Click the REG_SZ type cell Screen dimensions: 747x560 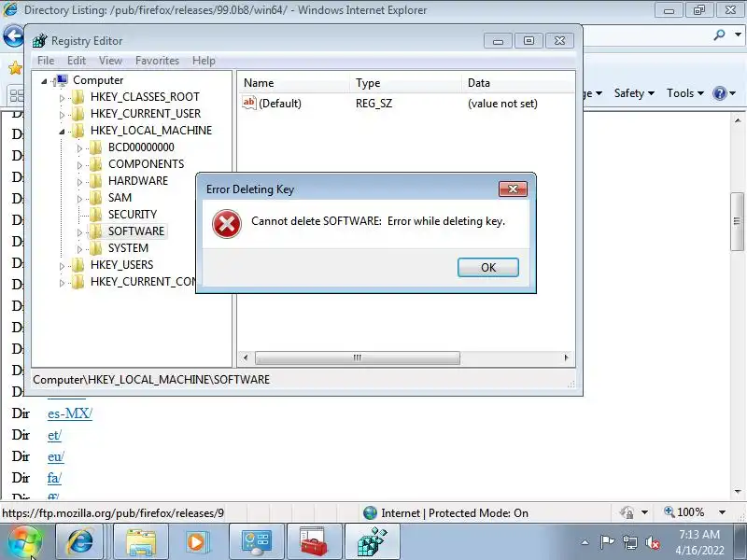374,104
